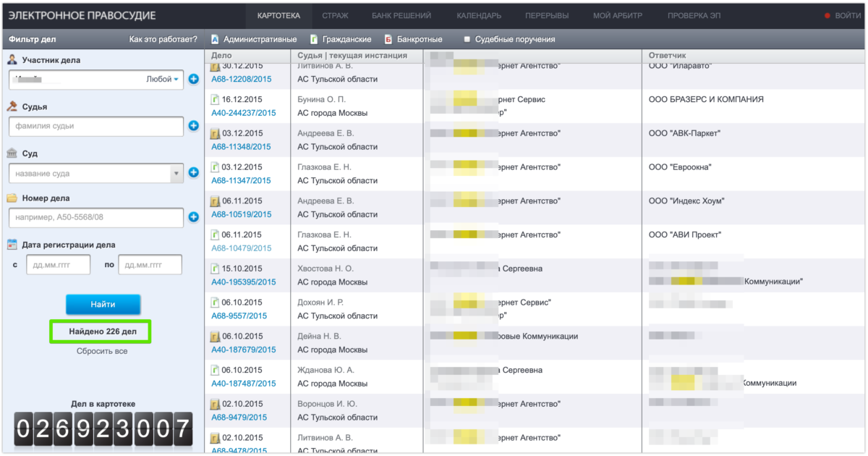868x456 pixels.
Task: Toggle Судебные поручения checkbox
Action: click(467, 39)
